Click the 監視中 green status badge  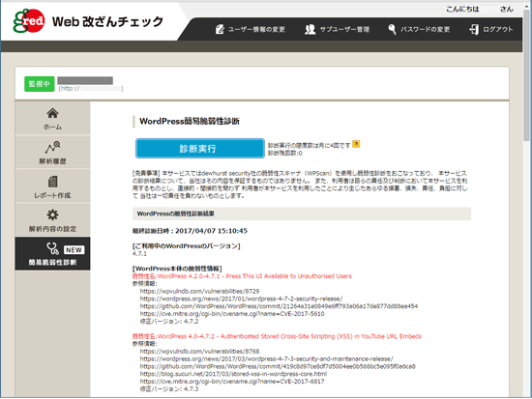click(x=40, y=84)
